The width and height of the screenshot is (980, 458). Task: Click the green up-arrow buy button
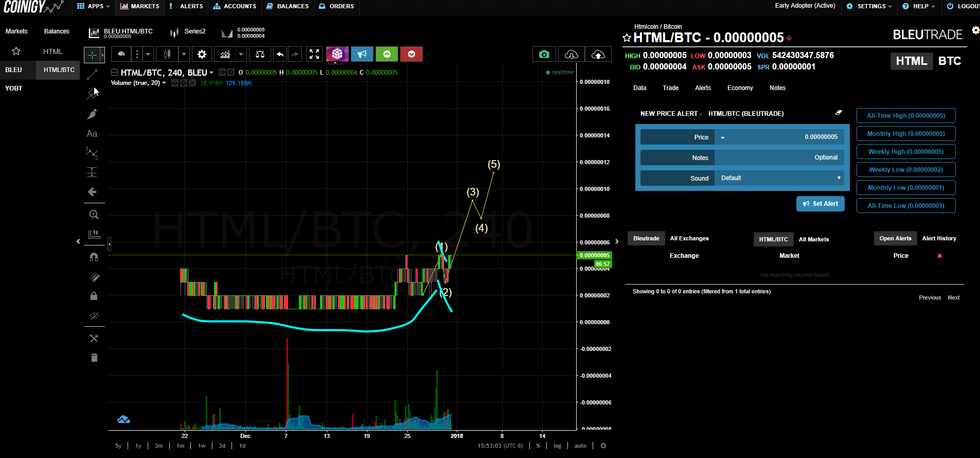pyautogui.click(x=387, y=54)
